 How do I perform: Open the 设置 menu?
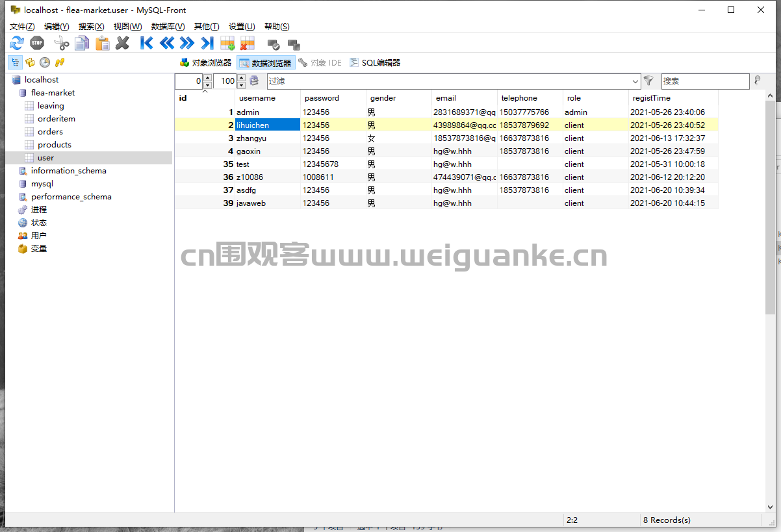coord(242,27)
